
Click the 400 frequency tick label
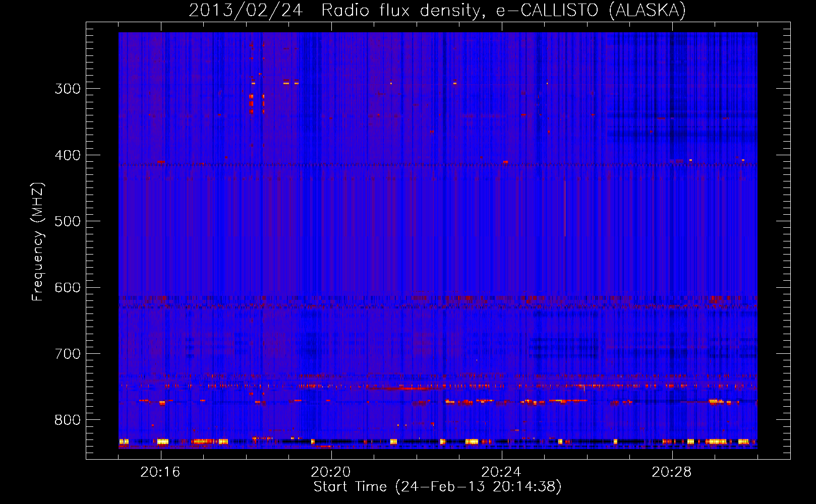tap(68, 155)
